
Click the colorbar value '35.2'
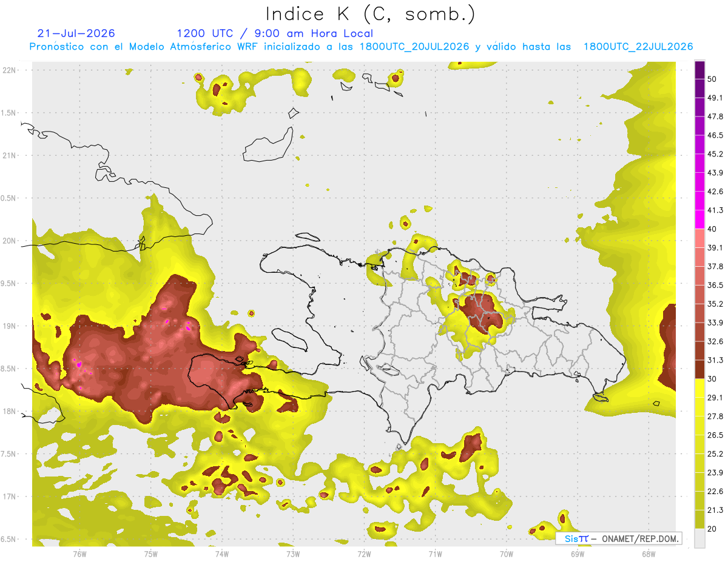pyautogui.click(x=715, y=304)
